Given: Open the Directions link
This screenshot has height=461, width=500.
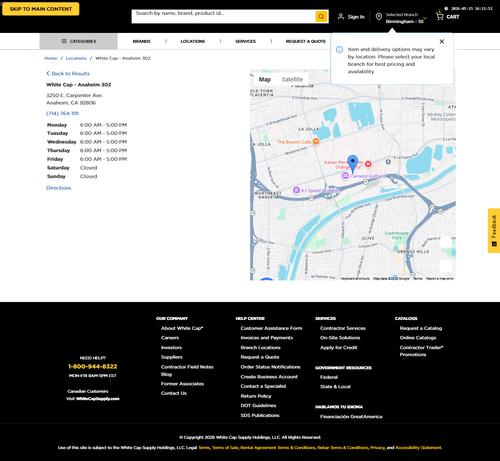Looking at the screenshot, I should (x=59, y=188).
